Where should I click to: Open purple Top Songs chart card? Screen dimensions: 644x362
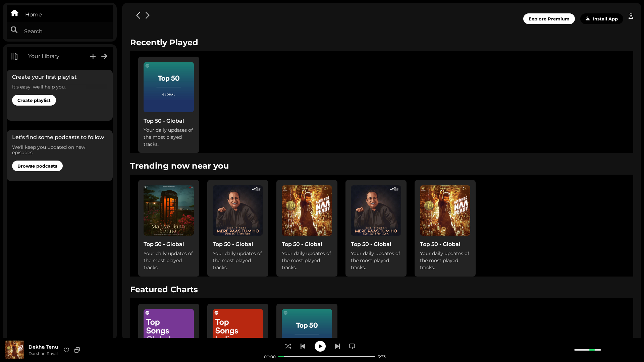[169, 321]
